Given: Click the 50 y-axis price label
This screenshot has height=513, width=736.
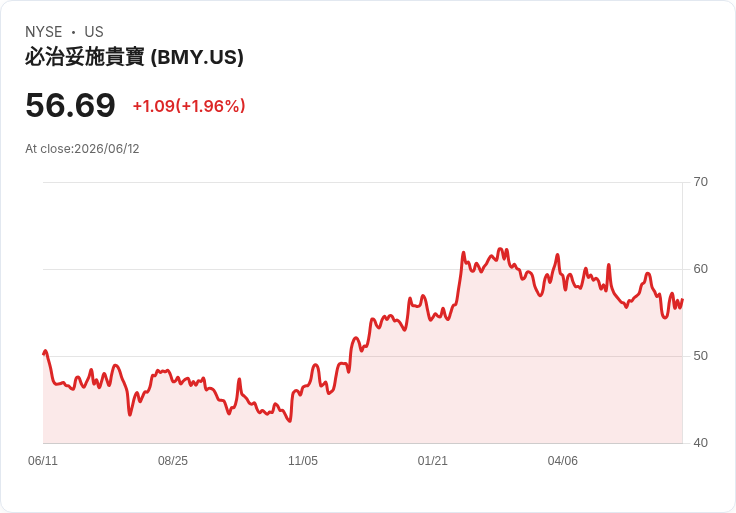Looking at the screenshot, I should 700,356.
